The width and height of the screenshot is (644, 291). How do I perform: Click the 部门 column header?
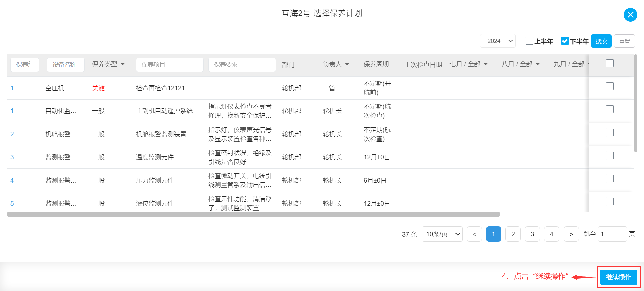[x=288, y=64]
